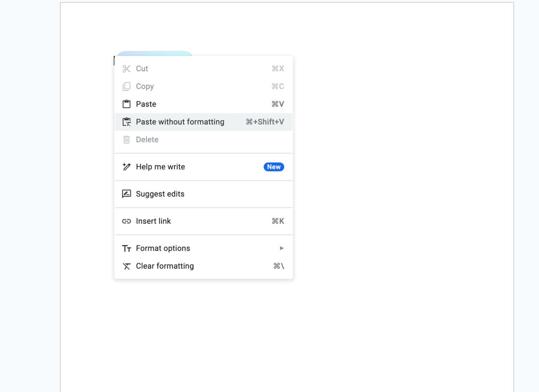Select Paste from the context menu
This screenshot has height=392, width=539.
click(x=146, y=104)
